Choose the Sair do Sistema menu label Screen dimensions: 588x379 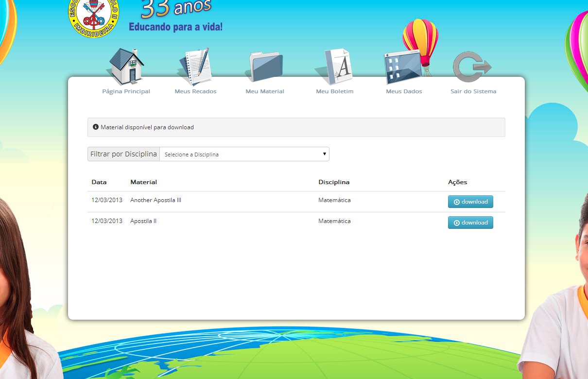coord(473,91)
